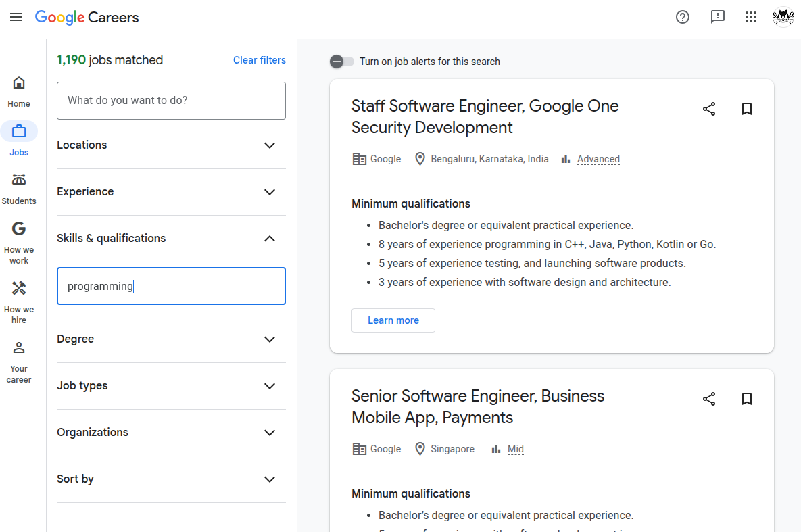Click the bar chart icon next to Mid
The width and height of the screenshot is (801, 532).
point(496,449)
